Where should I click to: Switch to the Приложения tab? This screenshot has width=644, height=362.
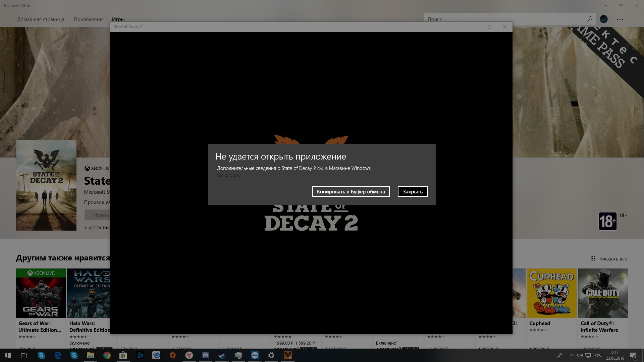(89, 19)
